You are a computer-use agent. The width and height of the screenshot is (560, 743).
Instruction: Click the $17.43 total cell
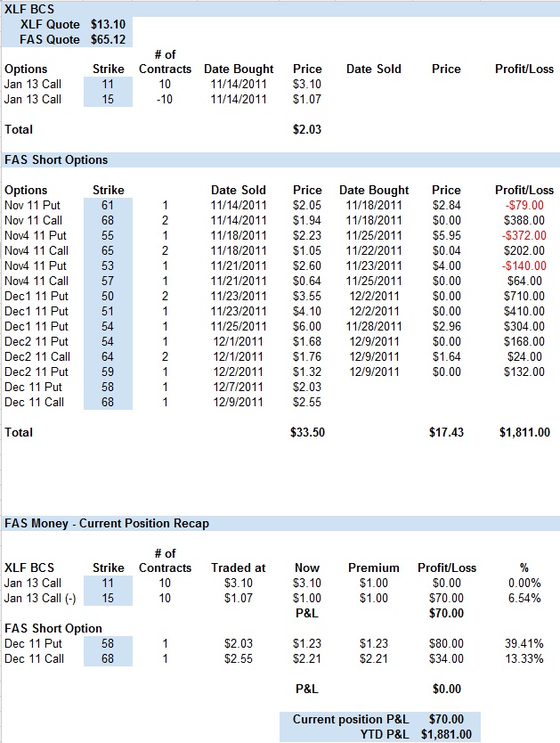point(445,432)
